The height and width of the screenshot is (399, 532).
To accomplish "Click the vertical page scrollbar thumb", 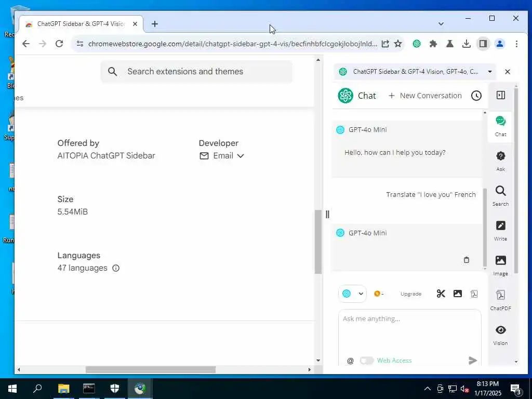I will point(318,242).
